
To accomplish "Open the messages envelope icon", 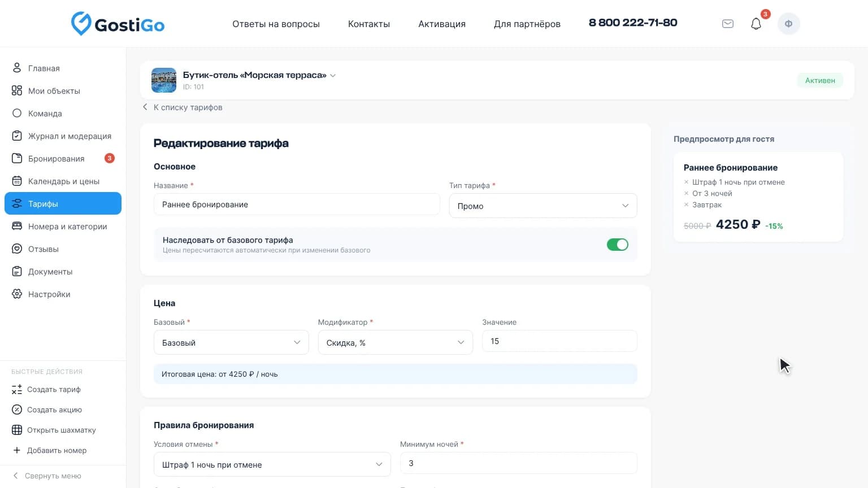I will click(x=728, y=24).
